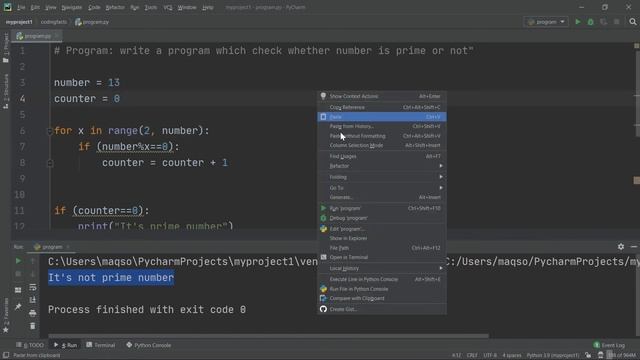The image size is (640, 360).
Task: Expand the Folding submenu
Action: (x=382, y=177)
